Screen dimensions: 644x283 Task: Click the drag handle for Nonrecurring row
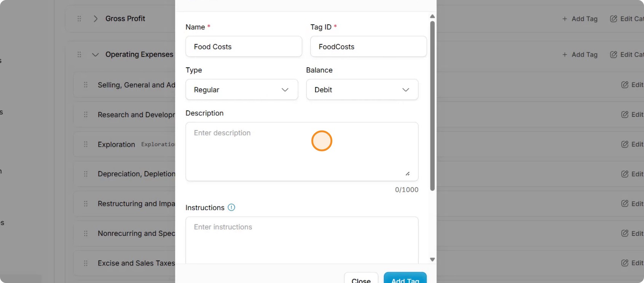click(86, 233)
